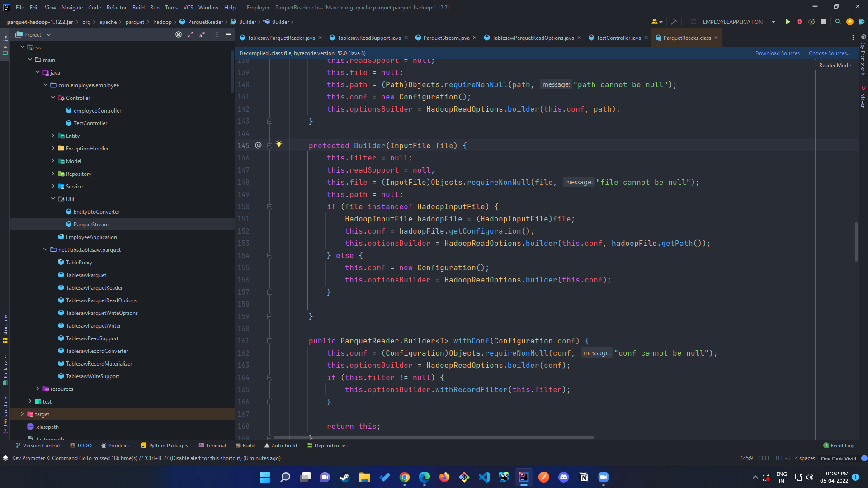868x488 pixels.
Task: Run the EmployeeApplication with the green Run icon
Action: point(788,21)
